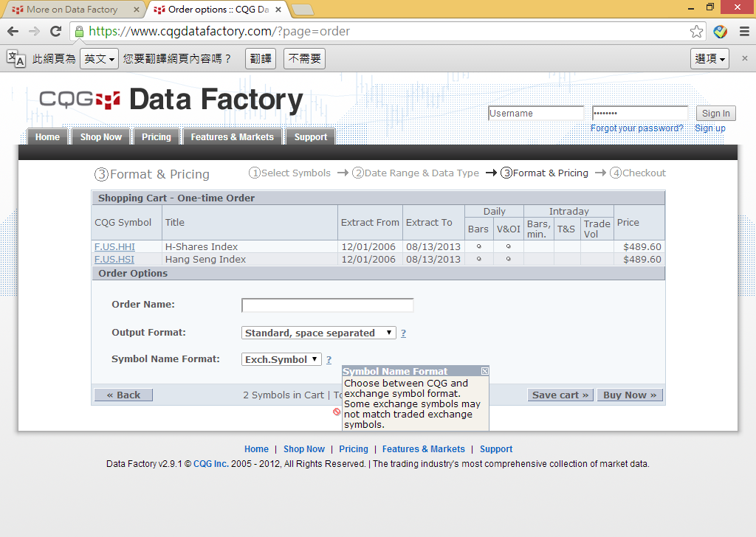Image resolution: width=756 pixels, height=537 pixels.
Task: Switch to 'Order options' browser tab
Action: [x=218, y=9]
